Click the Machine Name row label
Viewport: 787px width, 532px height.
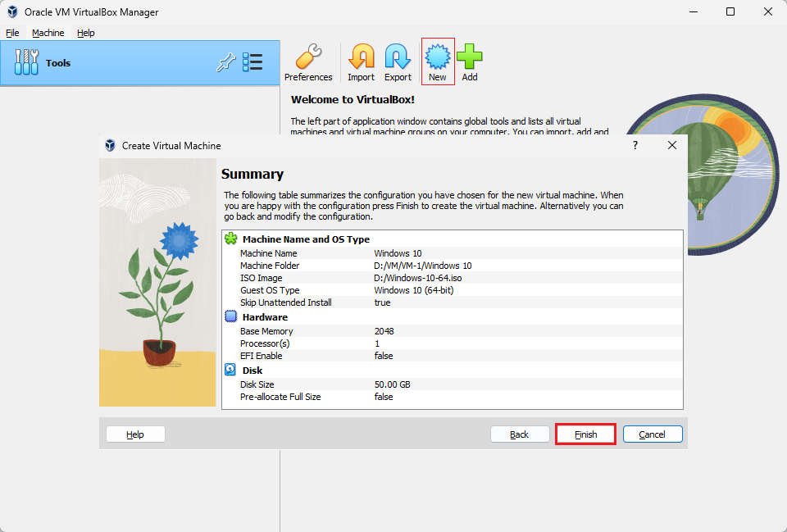coord(269,253)
